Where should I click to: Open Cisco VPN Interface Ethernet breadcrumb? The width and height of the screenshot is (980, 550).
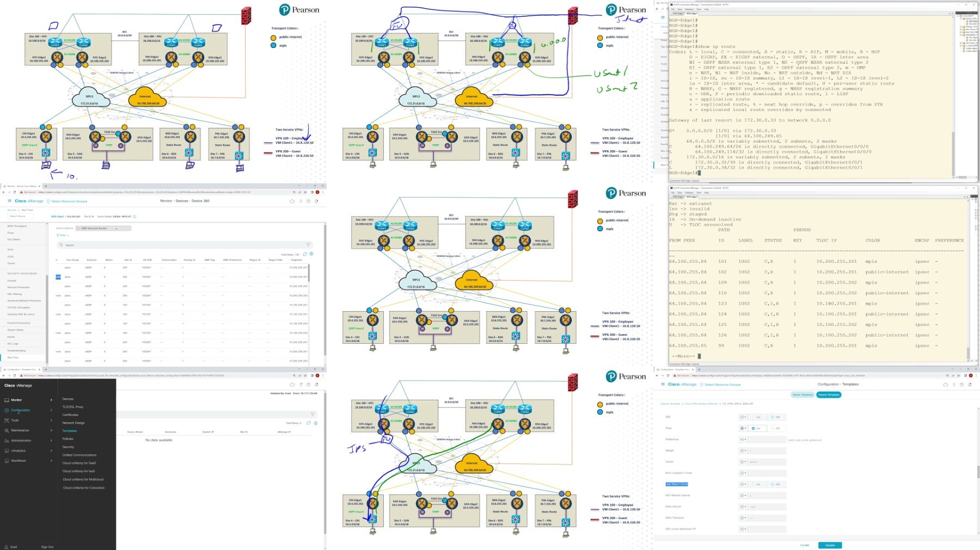click(701, 404)
